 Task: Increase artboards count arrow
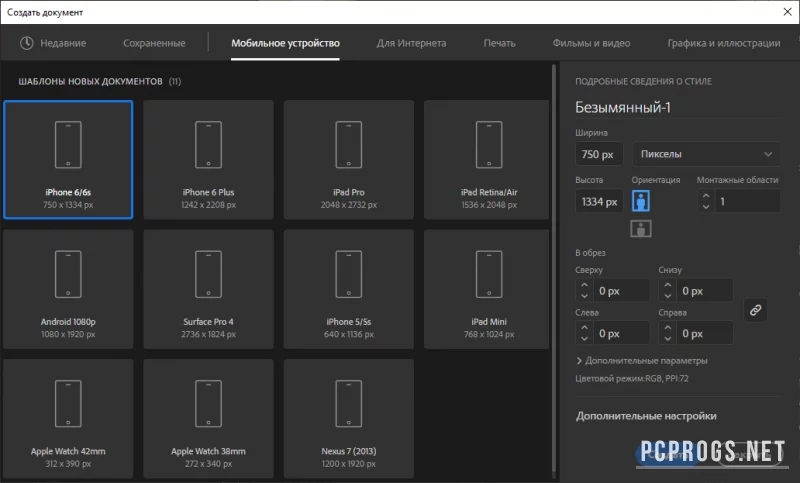706,195
